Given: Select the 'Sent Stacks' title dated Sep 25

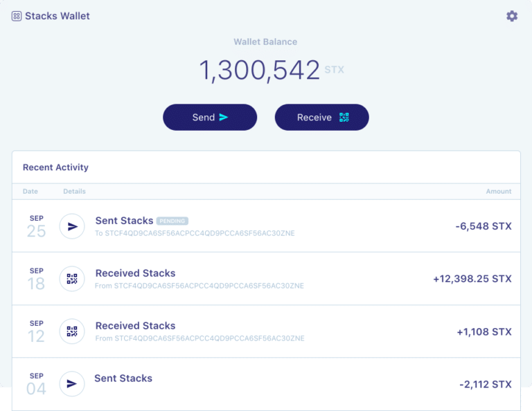Looking at the screenshot, I should click(x=124, y=221).
